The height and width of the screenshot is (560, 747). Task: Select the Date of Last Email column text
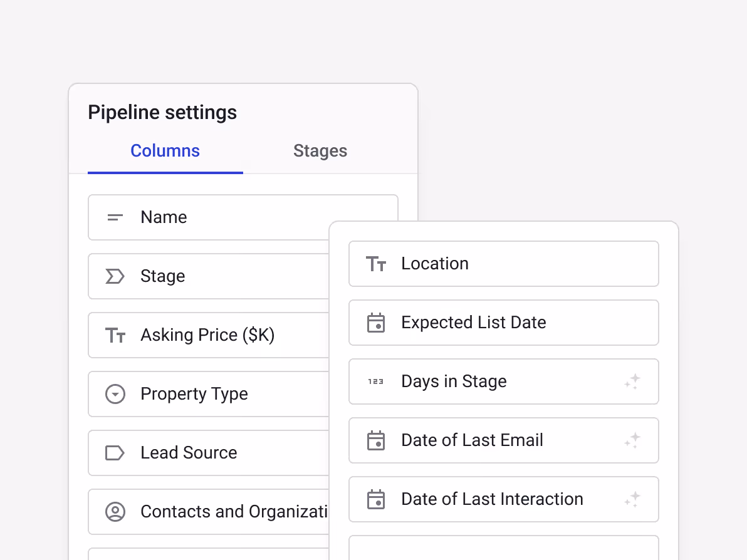pyautogui.click(x=472, y=440)
